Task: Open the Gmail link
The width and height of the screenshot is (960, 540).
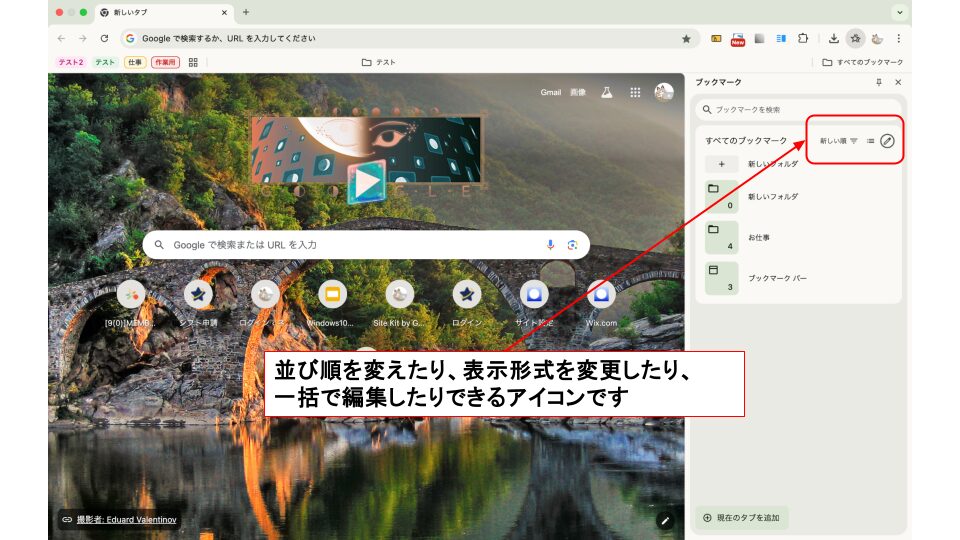Action: pyautogui.click(x=551, y=92)
